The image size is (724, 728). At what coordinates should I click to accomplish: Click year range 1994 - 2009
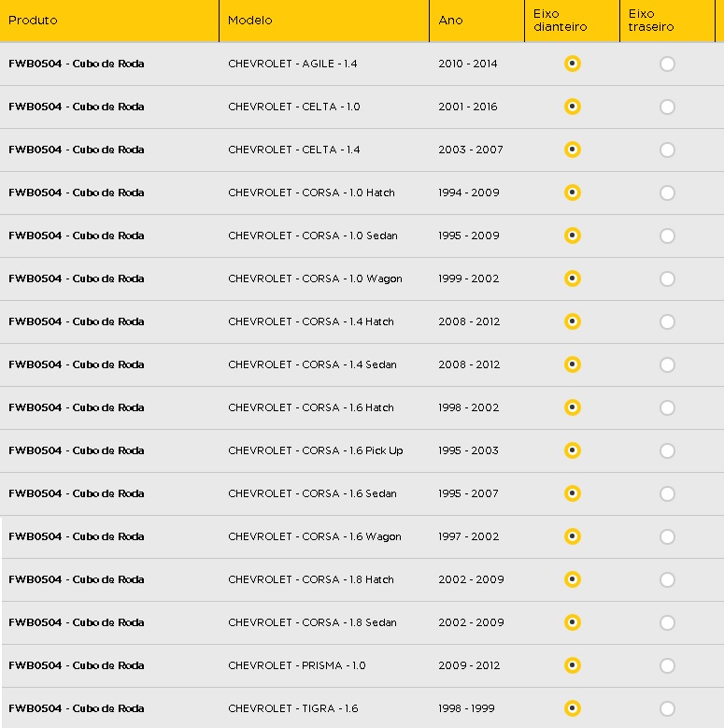(x=469, y=193)
